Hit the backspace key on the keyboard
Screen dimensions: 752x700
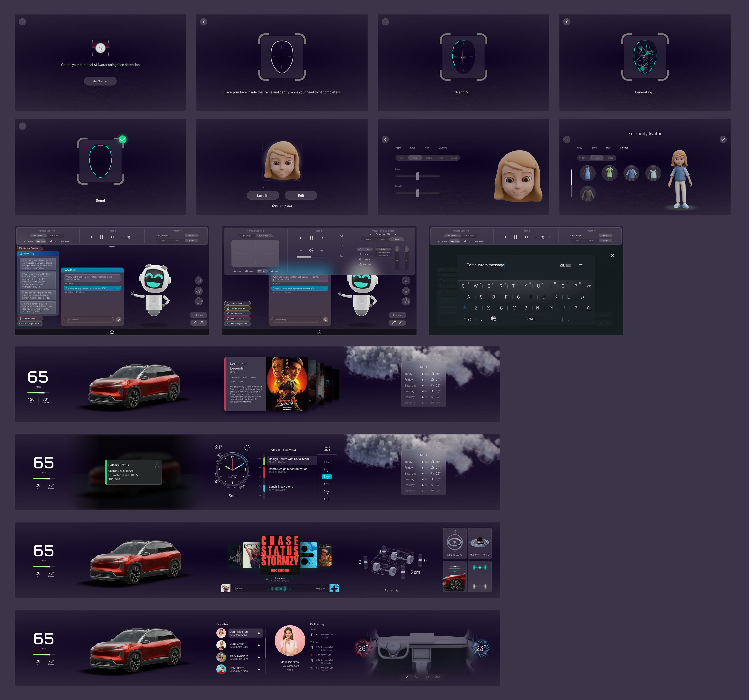[589, 286]
